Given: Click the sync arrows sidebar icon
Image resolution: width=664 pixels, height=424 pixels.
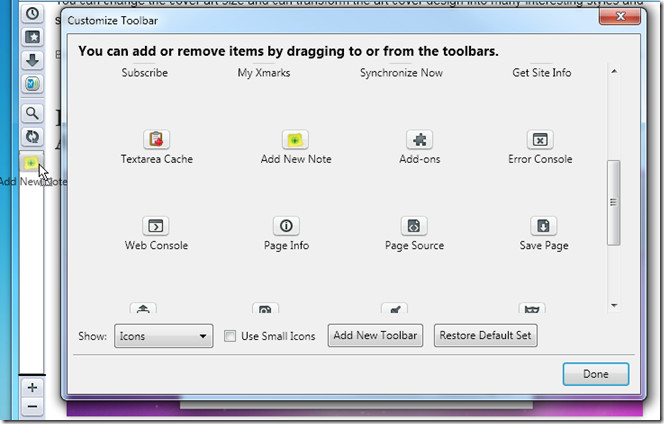Looking at the screenshot, I should click(x=32, y=136).
